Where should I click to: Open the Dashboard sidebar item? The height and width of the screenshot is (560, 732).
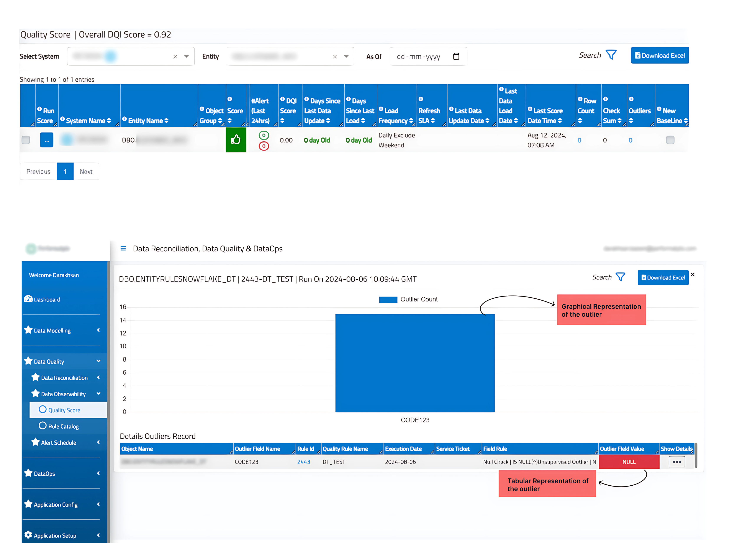(47, 299)
